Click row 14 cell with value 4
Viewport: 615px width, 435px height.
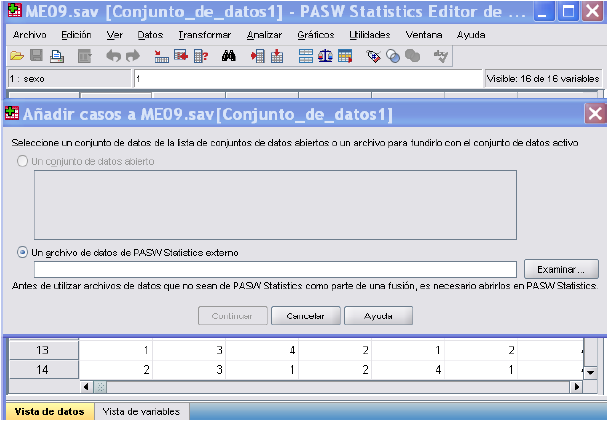[x=408, y=369]
